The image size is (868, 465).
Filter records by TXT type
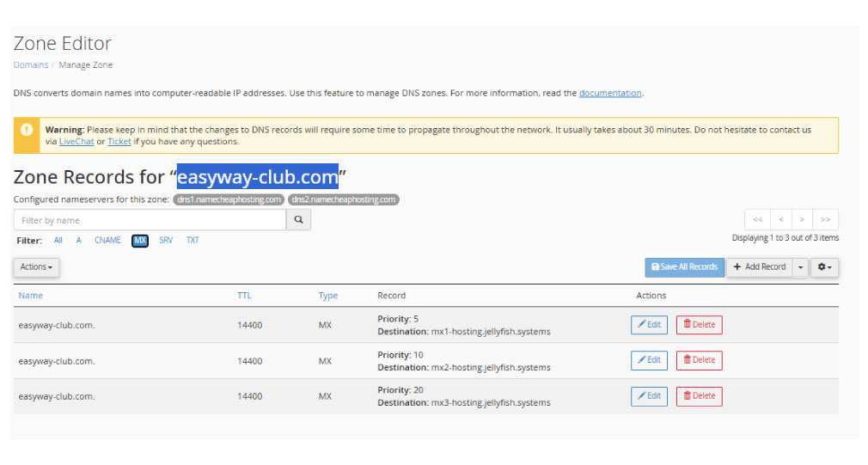(193, 241)
